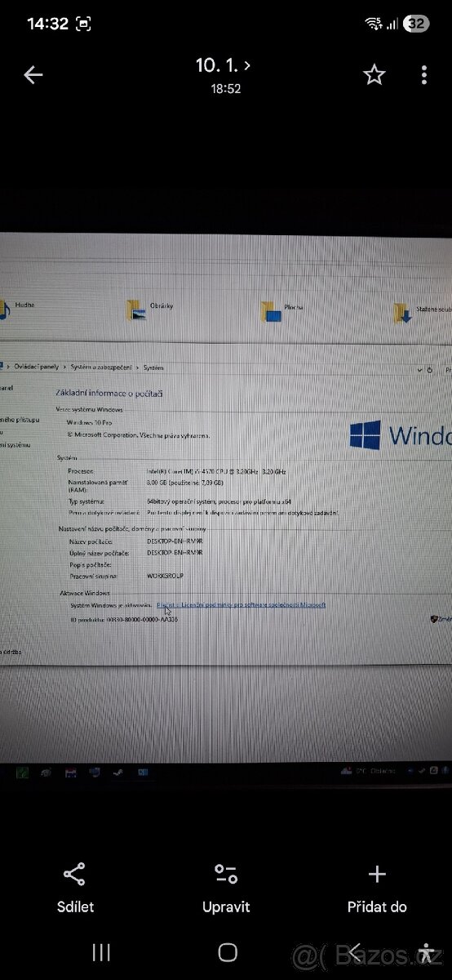Open the three-dot more options menu
The width and height of the screenshot is (452, 980).
point(423,75)
